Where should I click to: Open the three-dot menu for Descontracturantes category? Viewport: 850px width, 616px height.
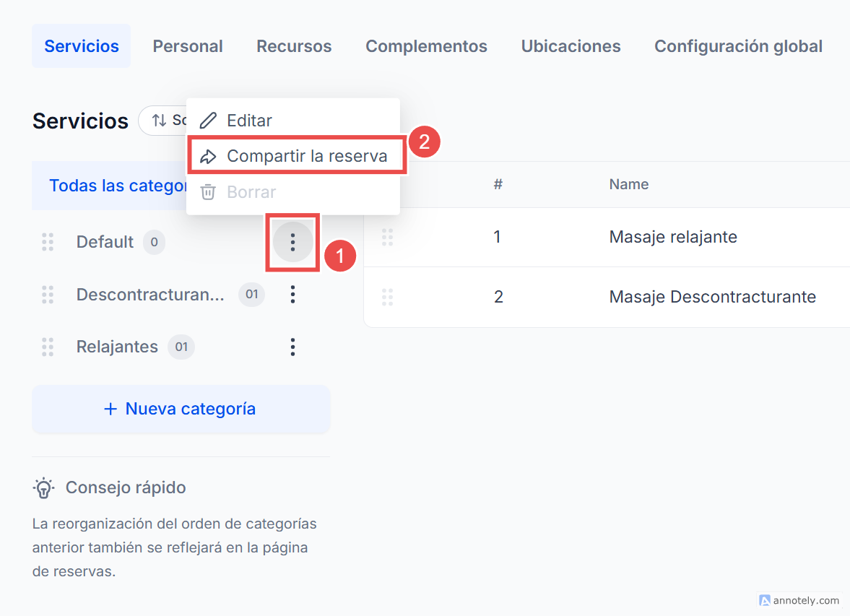pyautogui.click(x=292, y=295)
